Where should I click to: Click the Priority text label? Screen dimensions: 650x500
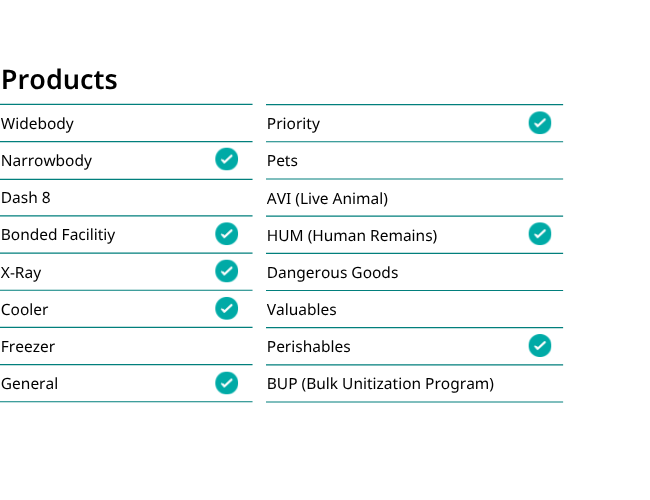pos(293,124)
